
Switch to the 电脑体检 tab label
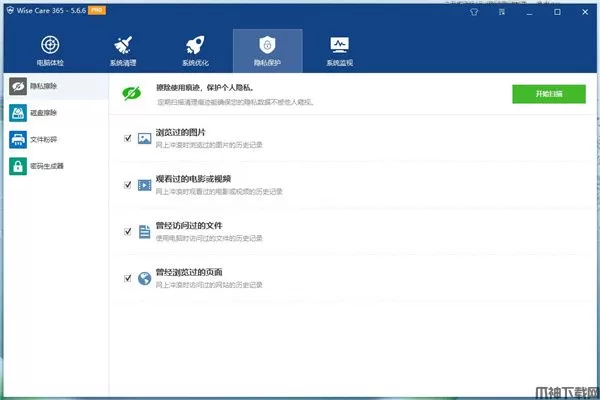pos(50,63)
